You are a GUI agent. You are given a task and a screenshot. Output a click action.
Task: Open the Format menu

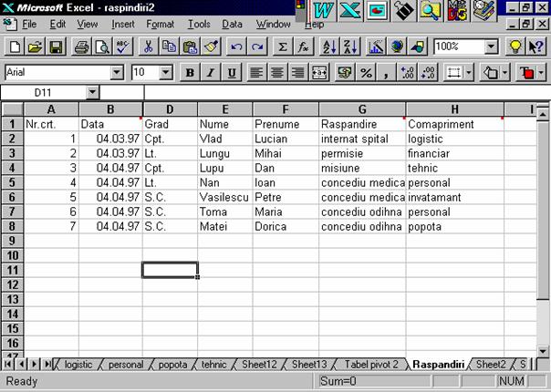[x=160, y=24]
